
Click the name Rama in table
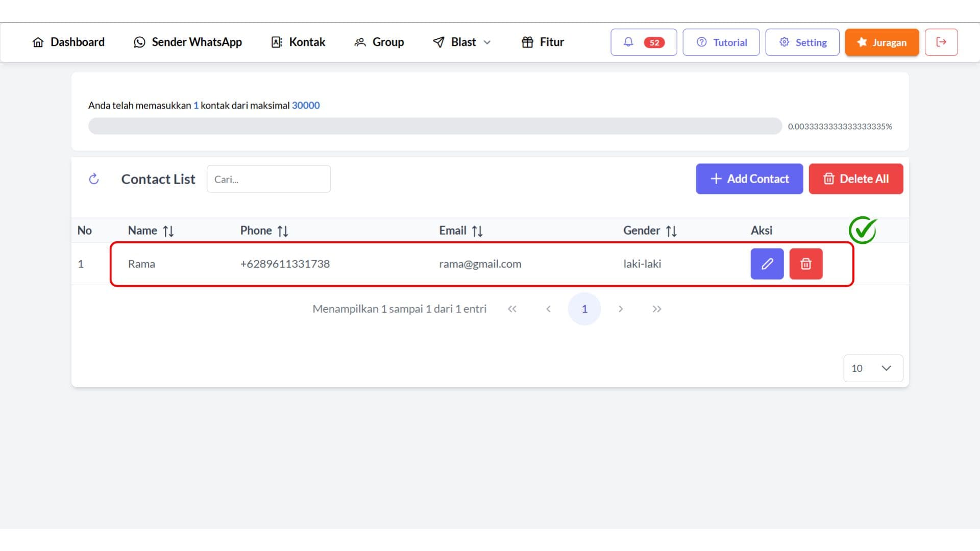pos(141,264)
